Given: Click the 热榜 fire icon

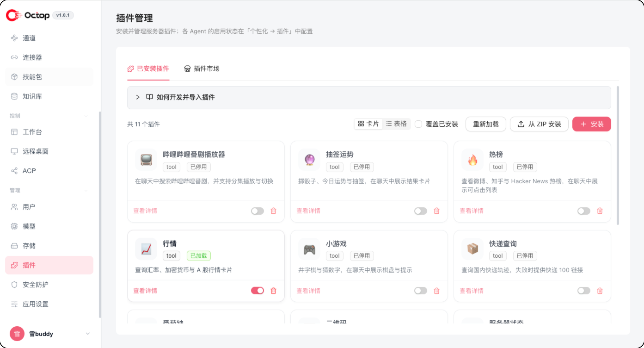Looking at the screenshot, I should [472, 160].
